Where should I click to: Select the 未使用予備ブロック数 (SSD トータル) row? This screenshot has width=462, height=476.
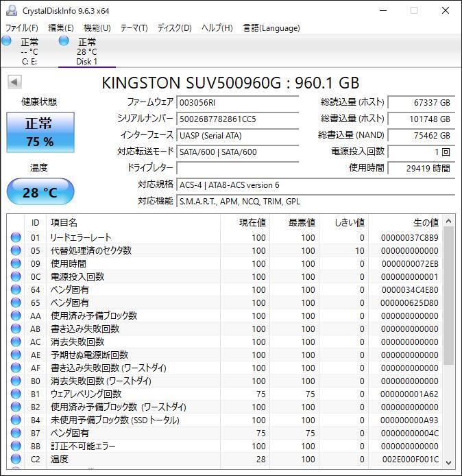tap(224, 420)
